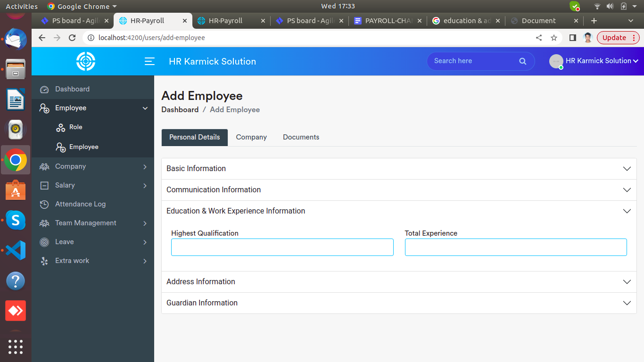Launch Visual Studio Code from dock
Screen dimensions: 644x362
tap(16, 250)
